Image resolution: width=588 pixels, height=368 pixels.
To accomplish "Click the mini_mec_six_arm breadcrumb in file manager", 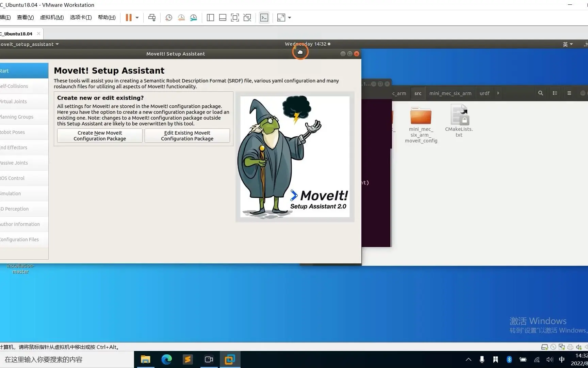I will pyautogui.click(x=450, y=93).
